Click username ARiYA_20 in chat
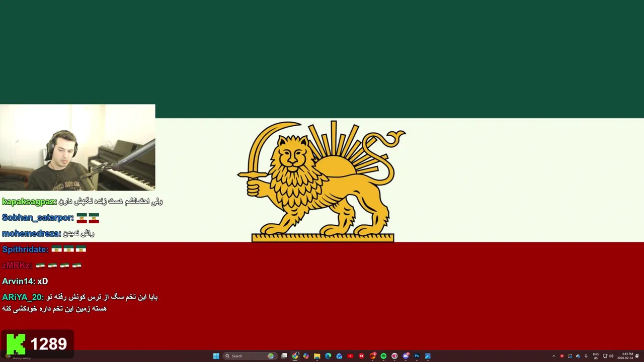 (x=23, y=297)
